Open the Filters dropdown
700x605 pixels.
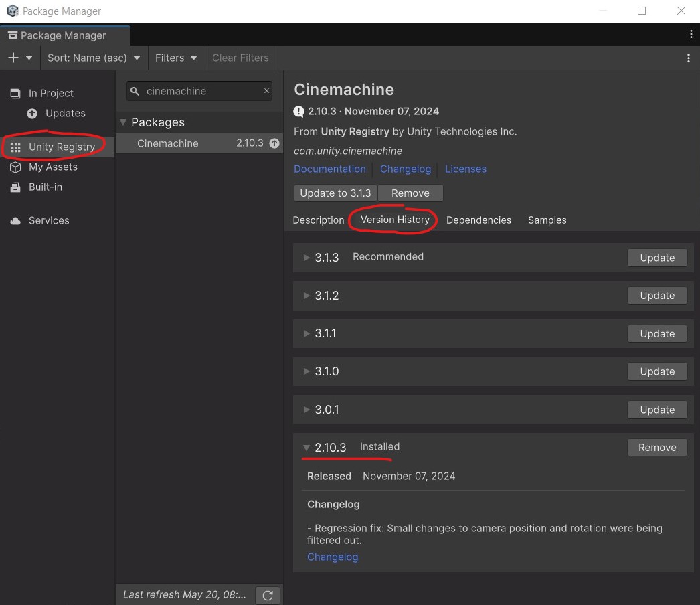pyautogui.click(x=176, y=58)
